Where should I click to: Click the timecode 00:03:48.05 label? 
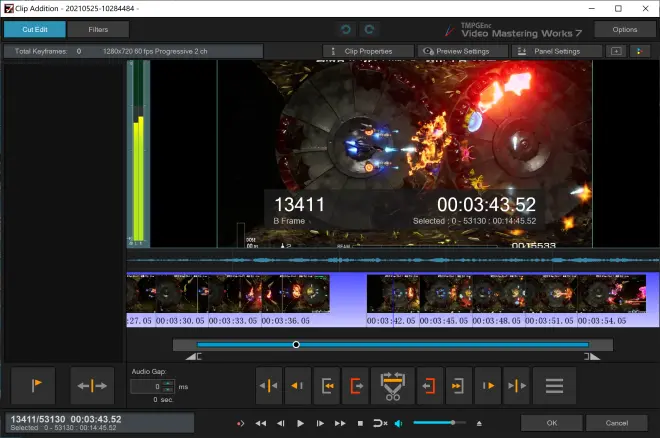pos(496,321)
